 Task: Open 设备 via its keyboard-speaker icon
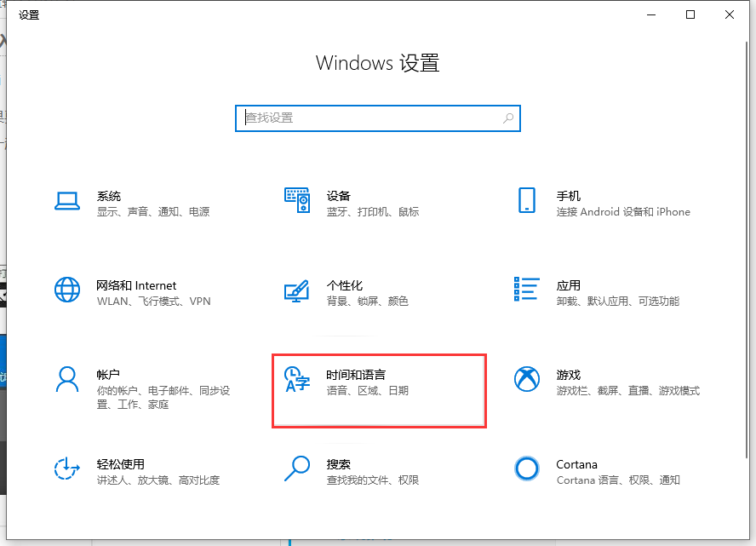pyautogui.click(x=297, y=201)
